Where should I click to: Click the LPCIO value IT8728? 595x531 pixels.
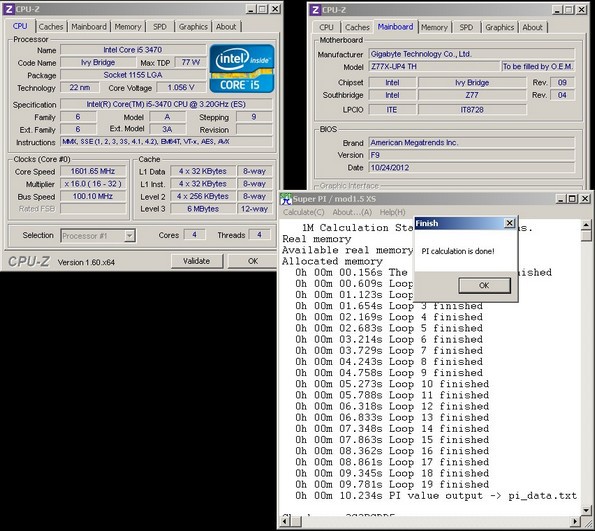click(472, 110)
